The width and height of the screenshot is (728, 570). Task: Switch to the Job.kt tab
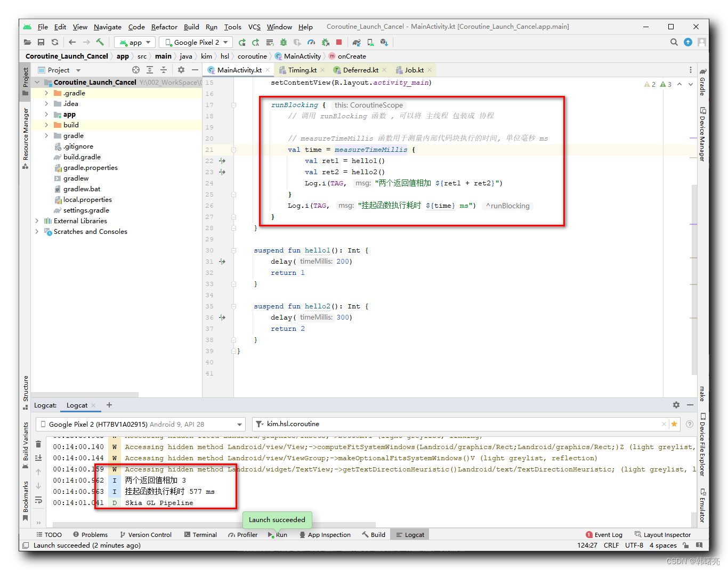click(414, 70)
